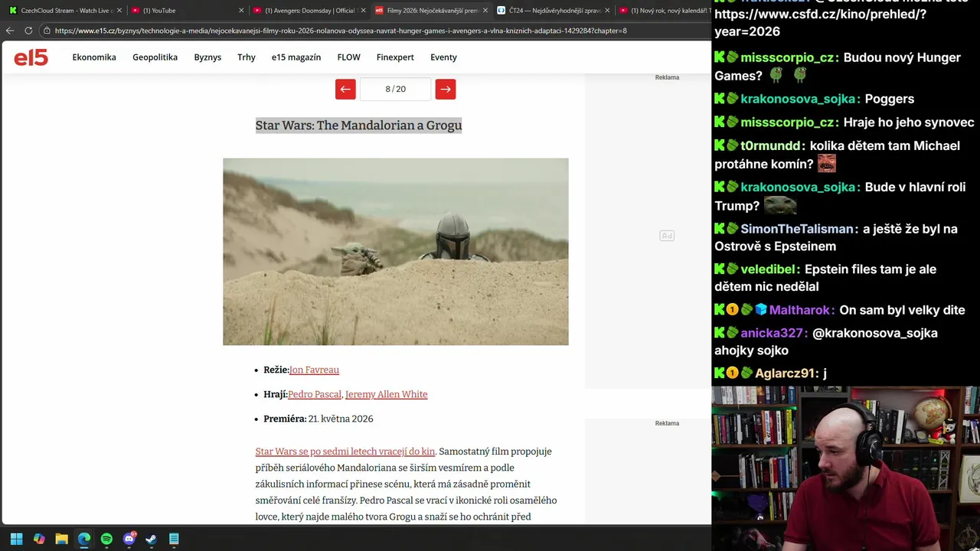980x551 pixels.
Task: Open the Jeremy Allen White link
Action: [x=387, y=394]
